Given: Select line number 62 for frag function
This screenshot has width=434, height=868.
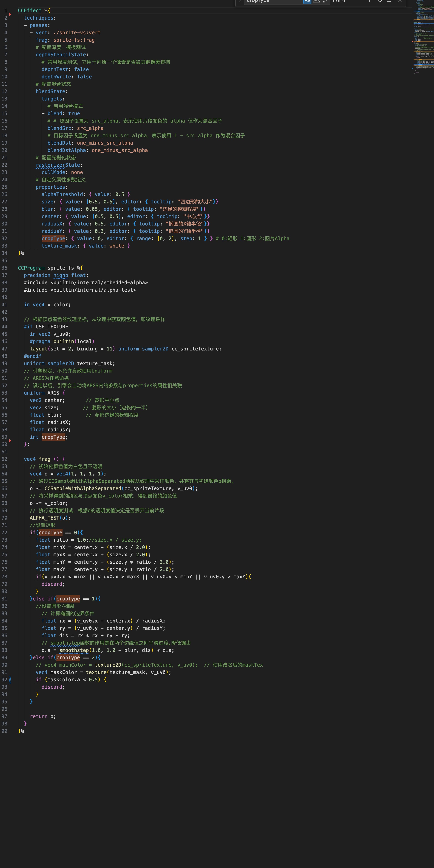Looking at the screenshot, I should click(x=4, y=459).
